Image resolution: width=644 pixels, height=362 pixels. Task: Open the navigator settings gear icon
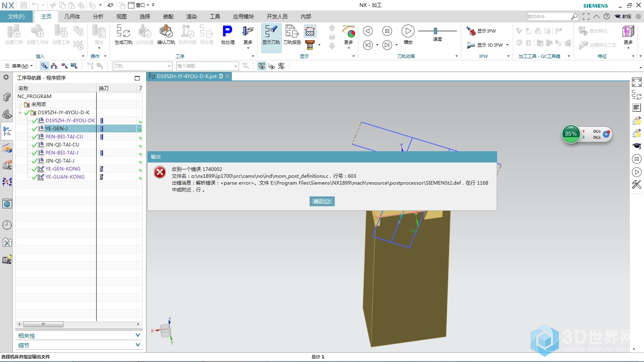tap(6, 77)
